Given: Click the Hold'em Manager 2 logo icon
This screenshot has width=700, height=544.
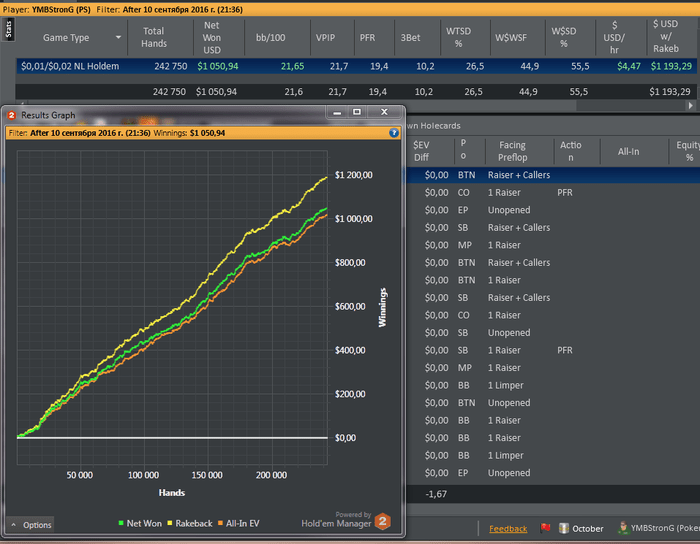Looking at the screenshot, I should coord(383,521).
